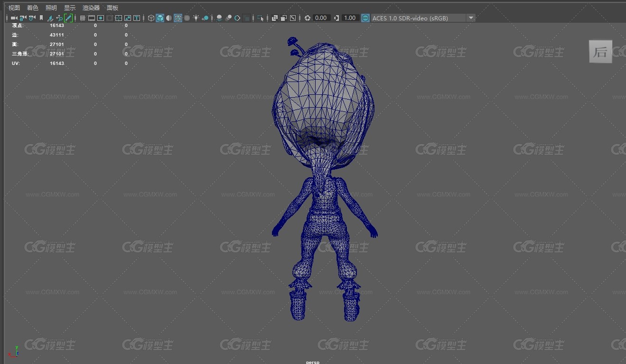The image size is (626, 364).
Task: Click the XYZ axis indicator
Action: (x=13, y=351)
